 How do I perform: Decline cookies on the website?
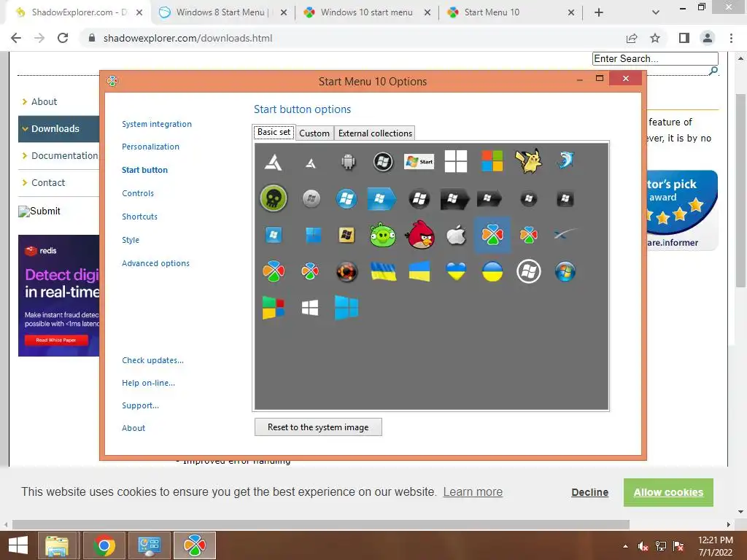point(589,492)
